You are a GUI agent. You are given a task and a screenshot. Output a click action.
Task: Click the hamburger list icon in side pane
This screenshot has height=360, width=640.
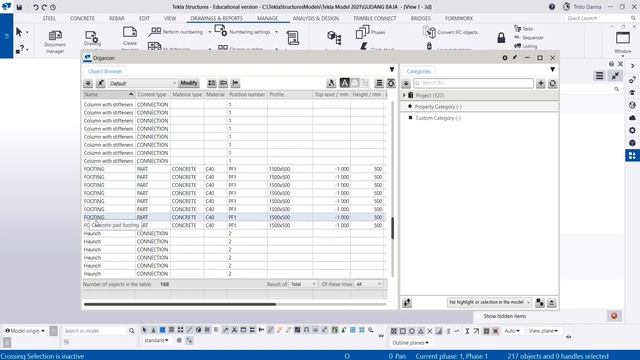click(x=599, y=76)
